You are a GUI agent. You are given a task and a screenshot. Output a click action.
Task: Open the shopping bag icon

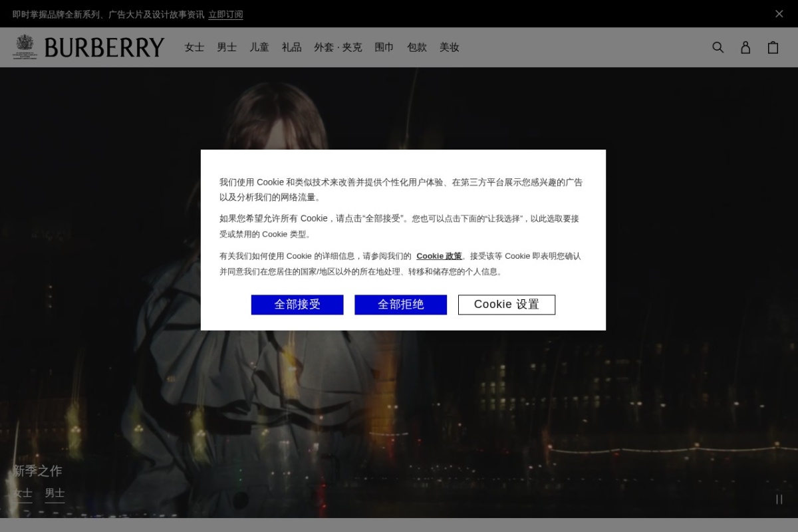click(773, 47)
